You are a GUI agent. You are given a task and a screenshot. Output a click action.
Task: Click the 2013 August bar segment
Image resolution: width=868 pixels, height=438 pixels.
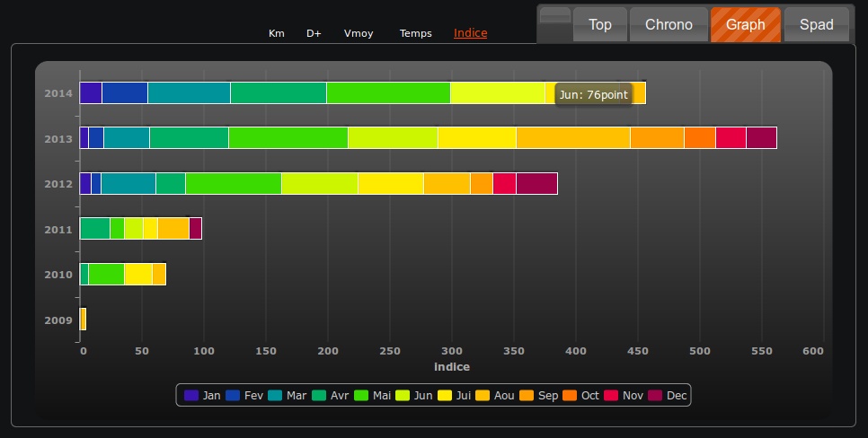[573, 137]
